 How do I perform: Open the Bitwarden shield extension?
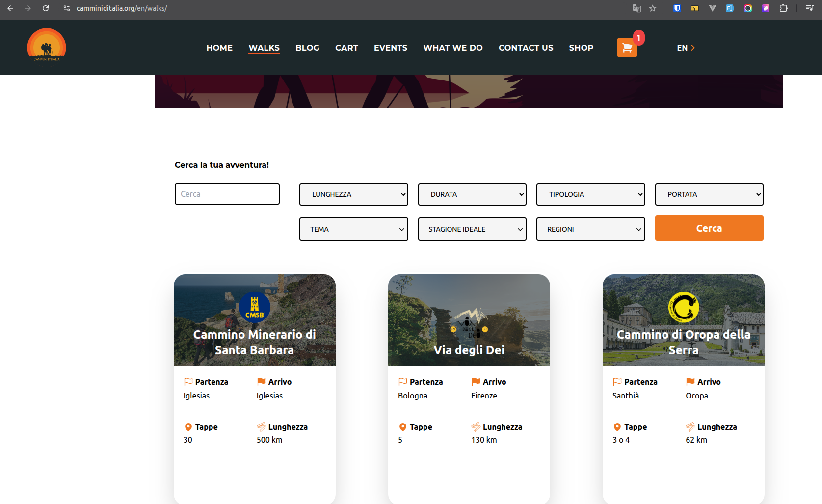click(677, 8)
